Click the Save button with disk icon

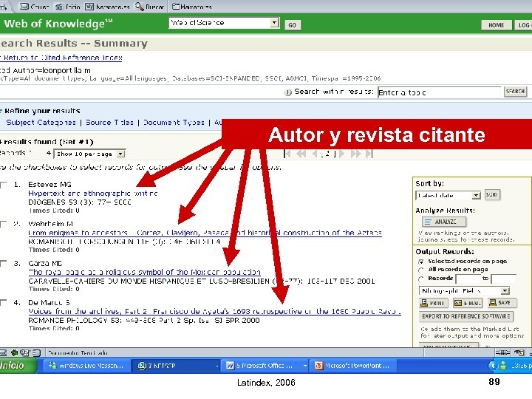(502, 303)
